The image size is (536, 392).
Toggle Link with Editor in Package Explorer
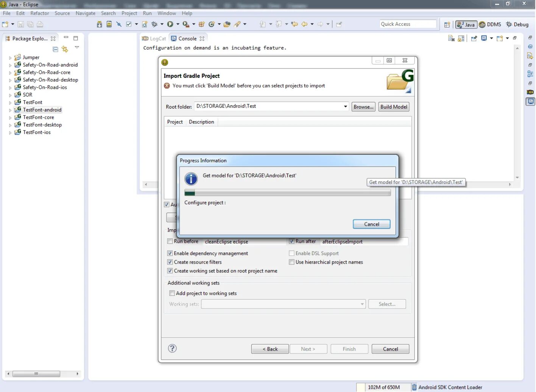click(x=65, y=49)
